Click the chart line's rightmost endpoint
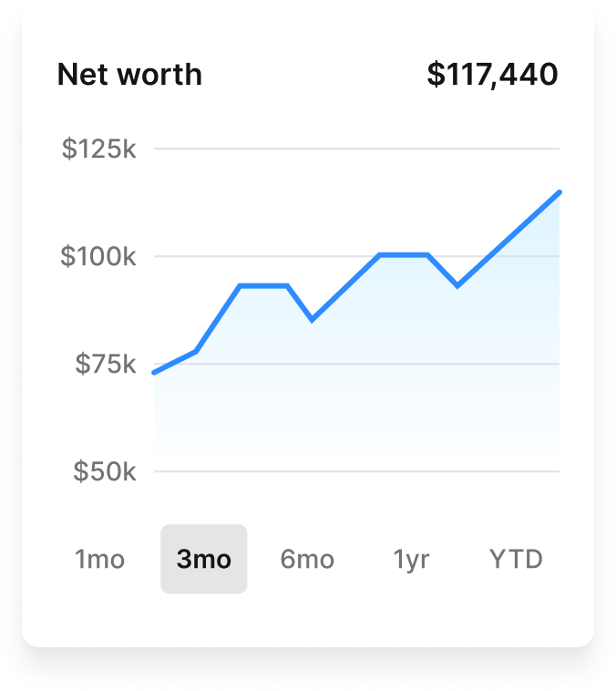Viewport: 616px width, 691px height. 558,193
